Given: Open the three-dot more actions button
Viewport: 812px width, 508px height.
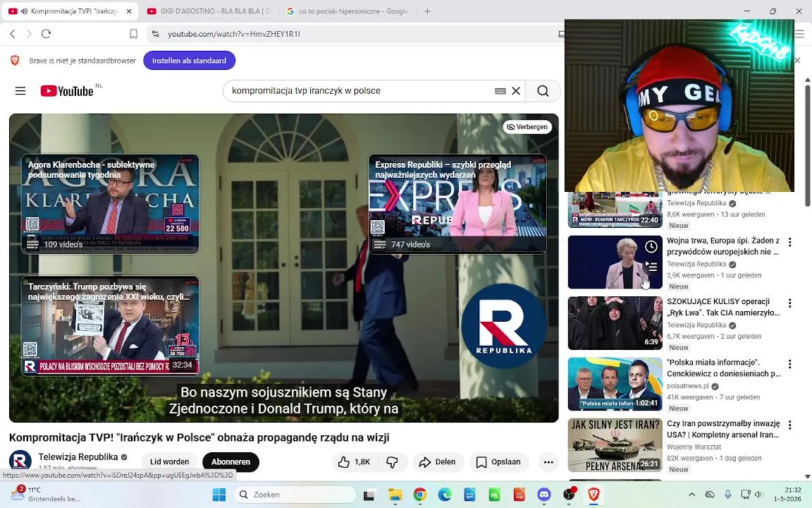Looking at the screenshot, I should [548, 462].
